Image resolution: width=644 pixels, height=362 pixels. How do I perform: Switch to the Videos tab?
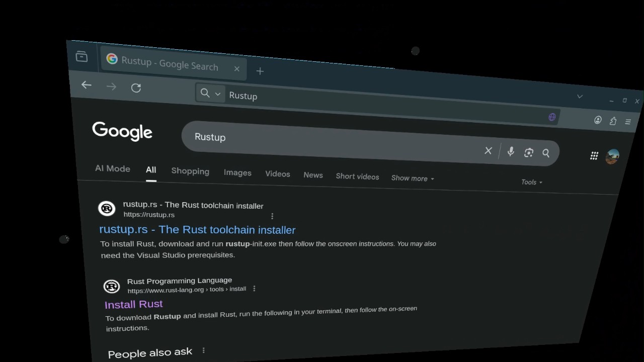278,174
